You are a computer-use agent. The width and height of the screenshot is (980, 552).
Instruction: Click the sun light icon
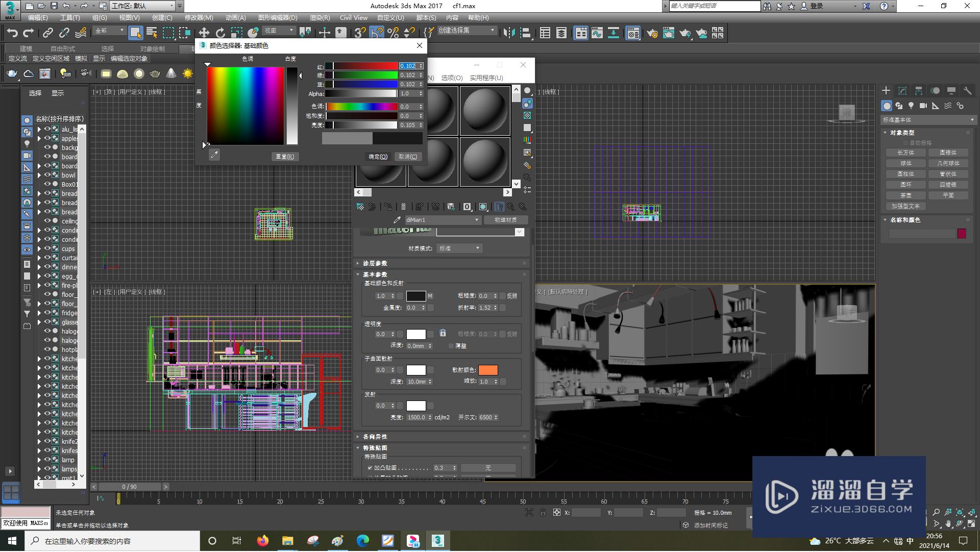point(188,74)
